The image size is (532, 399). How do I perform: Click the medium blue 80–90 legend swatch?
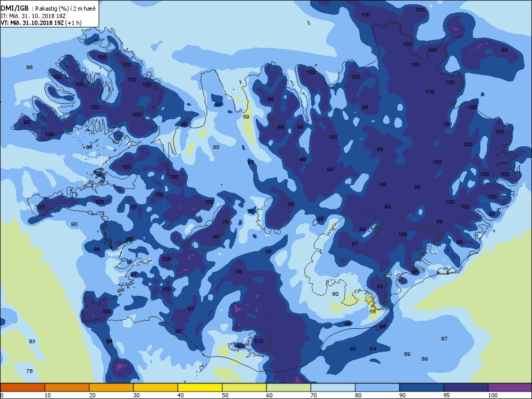377,387
